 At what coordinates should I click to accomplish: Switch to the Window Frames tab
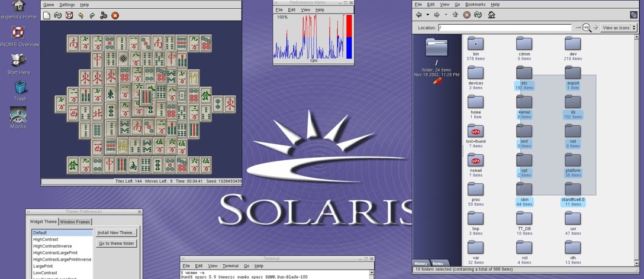pyautogui.click(x=75, y=222)
